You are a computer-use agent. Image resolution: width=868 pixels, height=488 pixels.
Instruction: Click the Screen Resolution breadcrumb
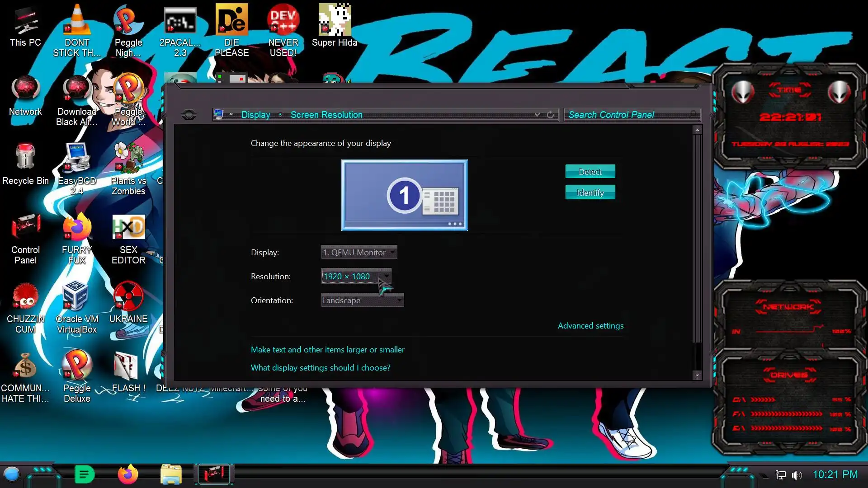[326, 115]
